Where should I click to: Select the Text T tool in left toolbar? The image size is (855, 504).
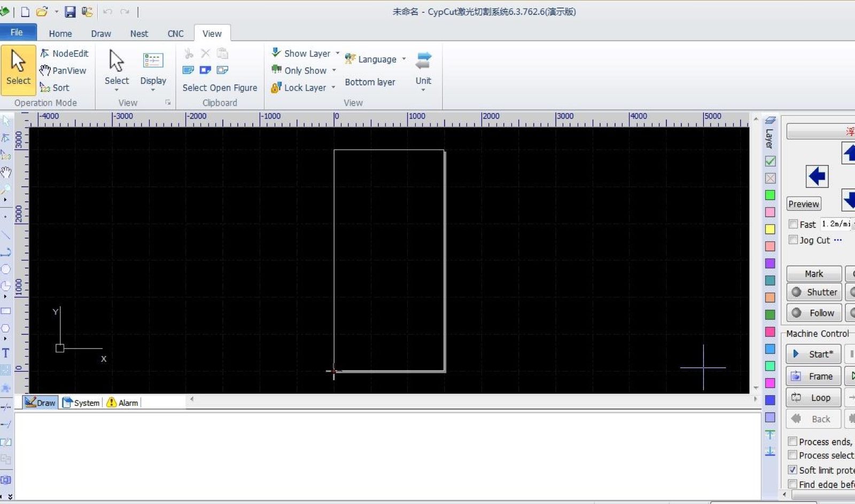pos(6,353)
